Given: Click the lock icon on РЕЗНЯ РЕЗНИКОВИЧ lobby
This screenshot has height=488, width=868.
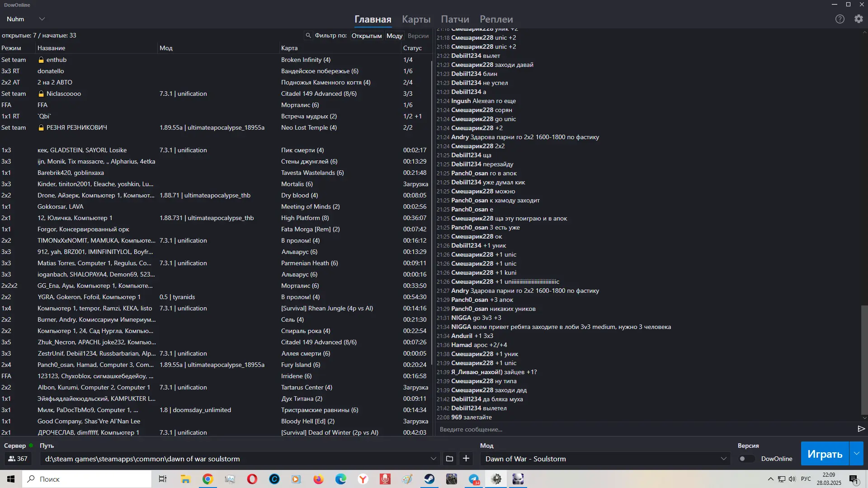Looking at the screenshot, I should tap(41, 127).
